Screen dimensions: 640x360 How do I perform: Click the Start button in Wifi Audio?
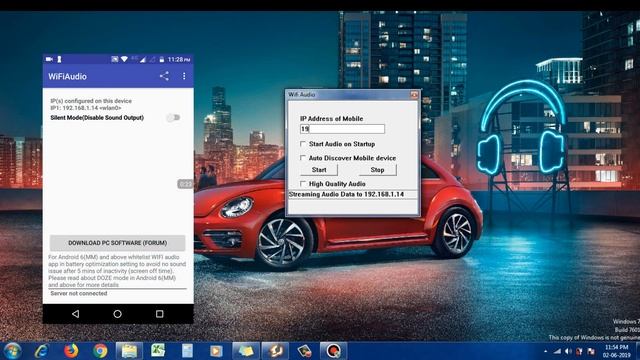(319, 170)
